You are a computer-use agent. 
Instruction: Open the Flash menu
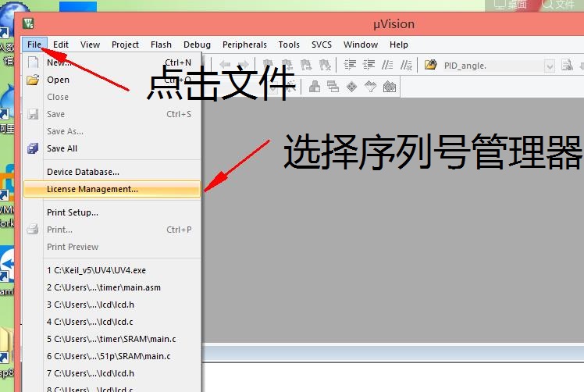coord(161,45)
